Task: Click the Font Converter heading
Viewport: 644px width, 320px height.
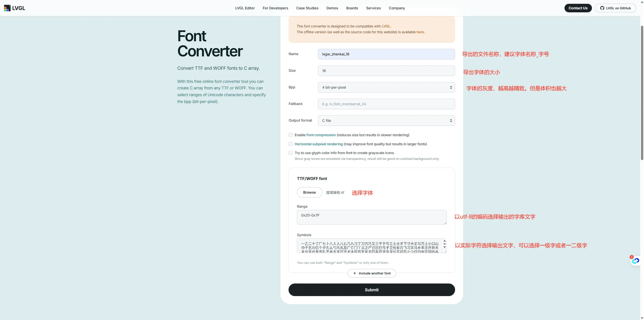Action: tap(210, 43)
